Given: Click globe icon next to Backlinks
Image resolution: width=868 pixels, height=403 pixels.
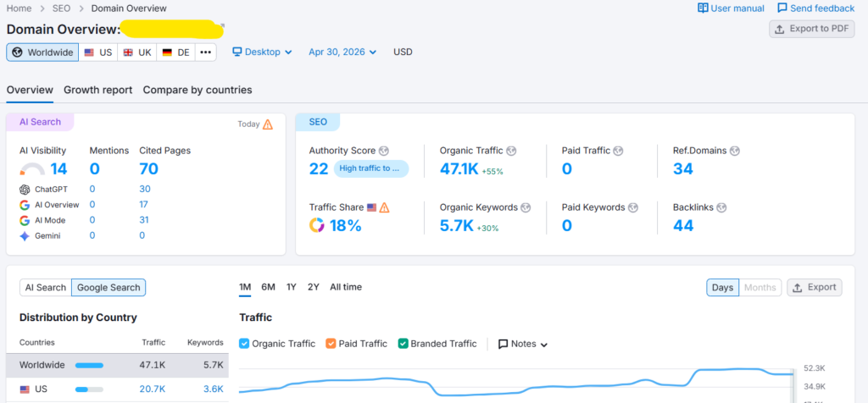Looking at the screenshot, I should (x=721, y=207).
